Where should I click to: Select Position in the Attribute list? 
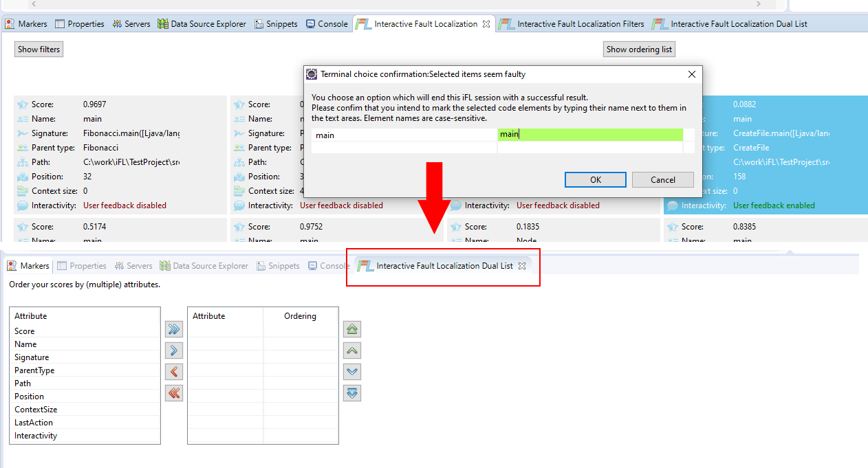85,397
